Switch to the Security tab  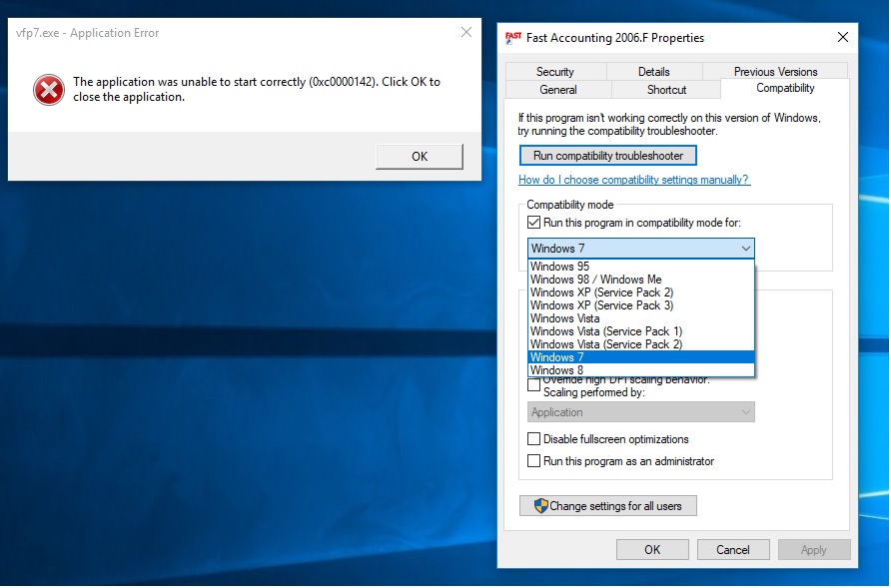point(554,72)
